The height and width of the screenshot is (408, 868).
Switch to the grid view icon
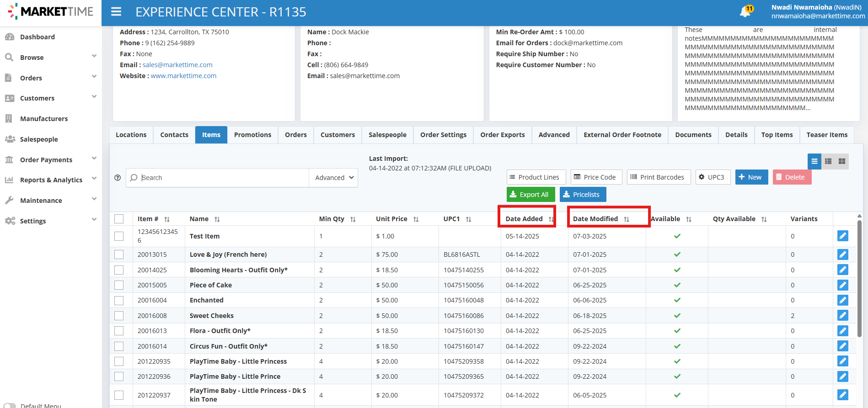[x=842, y=161]
